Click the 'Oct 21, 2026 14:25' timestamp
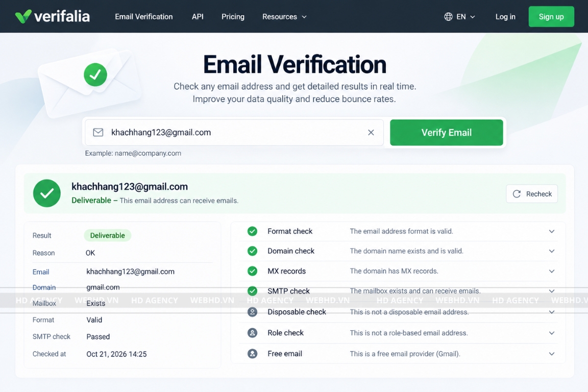Image resolution: width=588 pixels, height=392 pixels. (116, 354)
